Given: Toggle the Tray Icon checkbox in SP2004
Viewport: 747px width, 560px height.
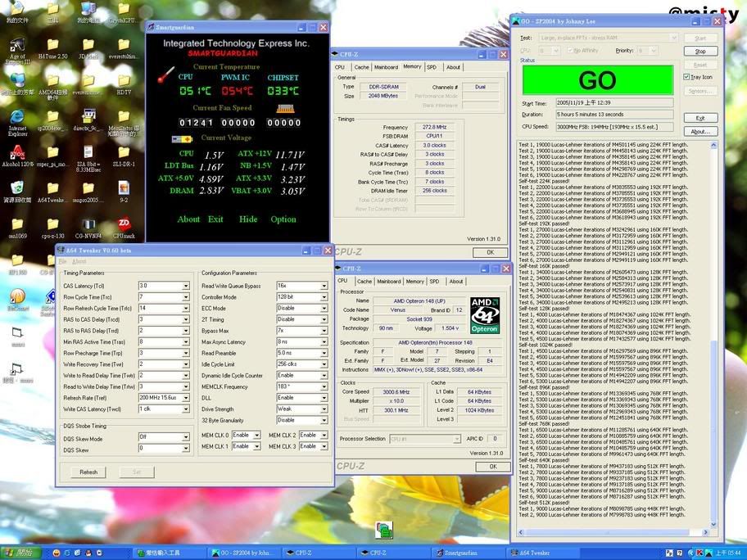Looking at the screenshot, I should click(x=687, y=77).
